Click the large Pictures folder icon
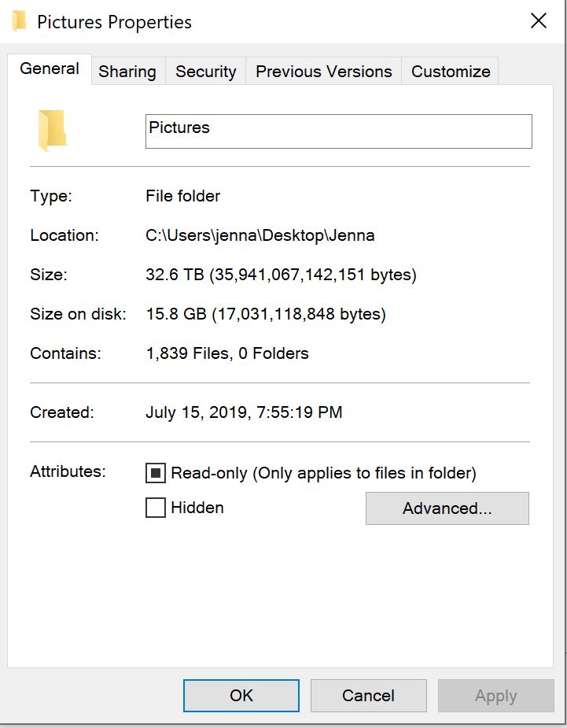The image size is (567, 728). [52, 130]
